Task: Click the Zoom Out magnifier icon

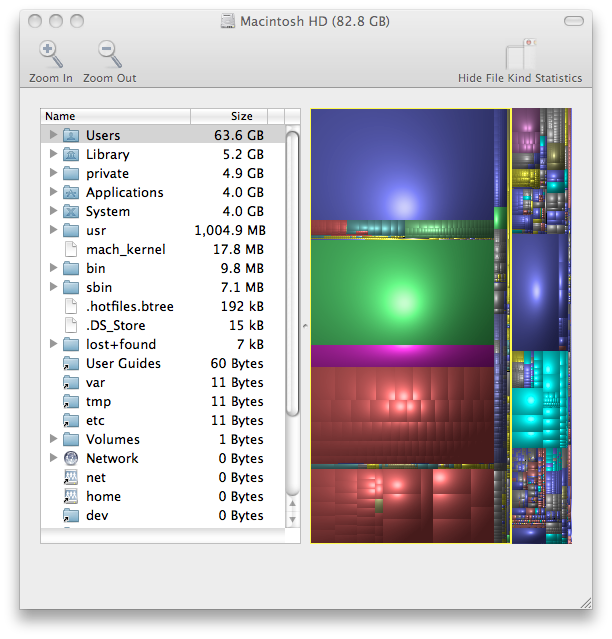Action: pos(110,54)
